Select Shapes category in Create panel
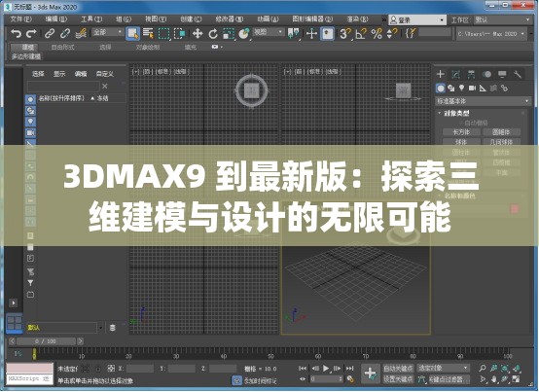Viewport: 539px width, 392px height. [x=451, y=89]
